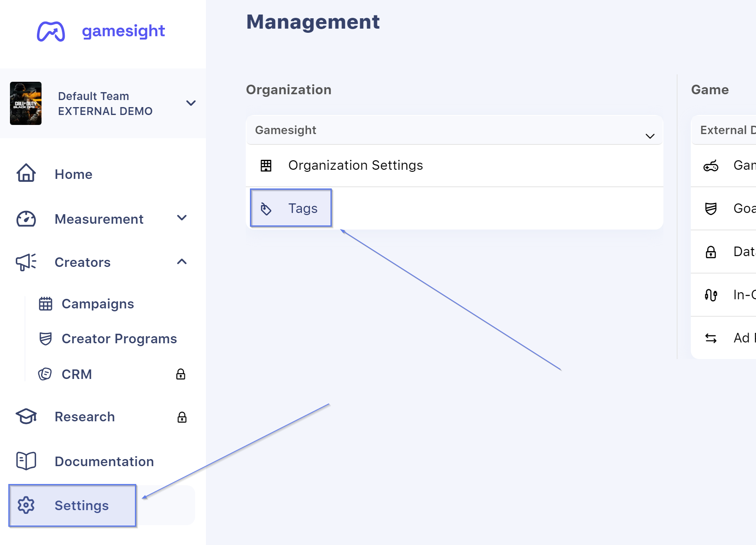The image size is (756, 545).
Task: Select the Creators menu item
Action: coord(83,262)
